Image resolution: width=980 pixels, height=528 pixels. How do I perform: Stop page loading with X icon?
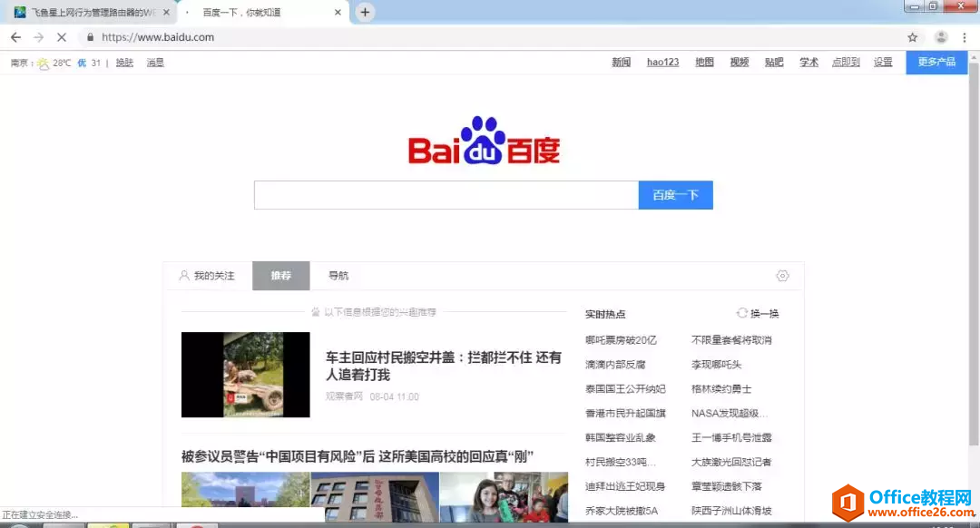(62, 37)
